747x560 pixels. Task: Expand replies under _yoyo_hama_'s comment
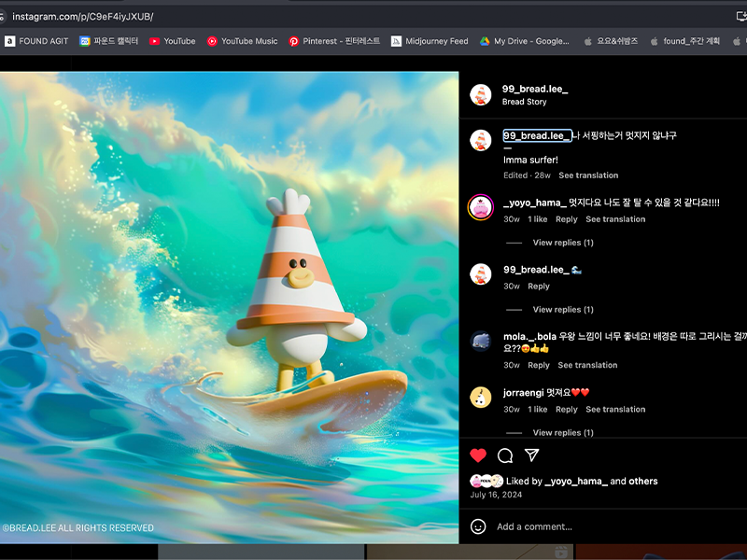563,243
